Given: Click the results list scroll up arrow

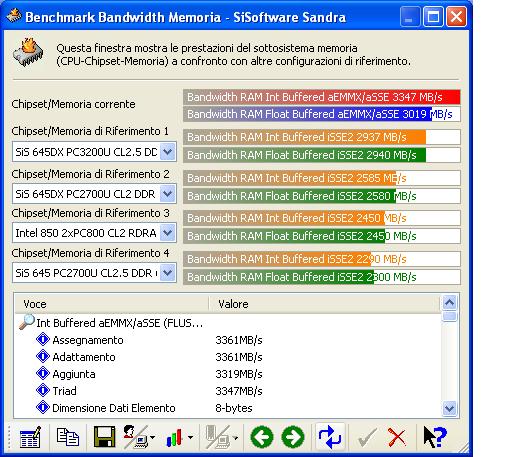Looking at the screenshot, I should [x=450, y=303].
